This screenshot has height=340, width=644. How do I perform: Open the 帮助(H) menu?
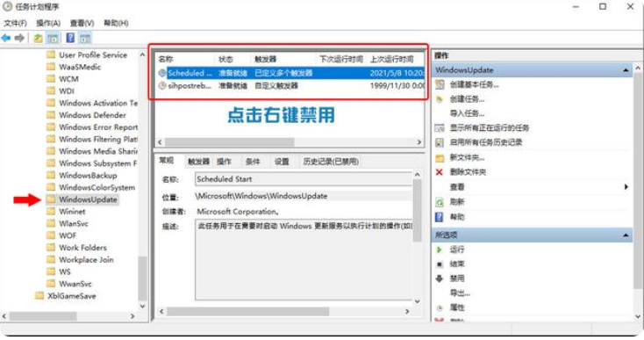[116, 23]
